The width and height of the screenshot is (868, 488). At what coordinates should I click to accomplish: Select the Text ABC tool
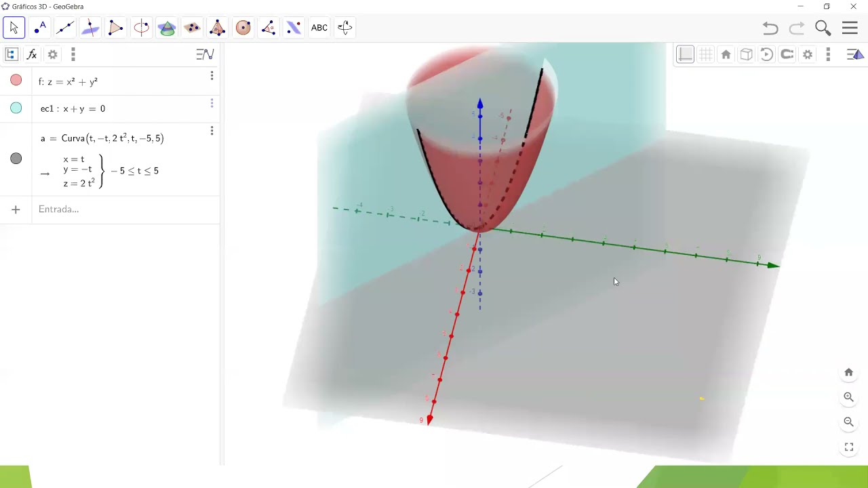click(319, 27)
